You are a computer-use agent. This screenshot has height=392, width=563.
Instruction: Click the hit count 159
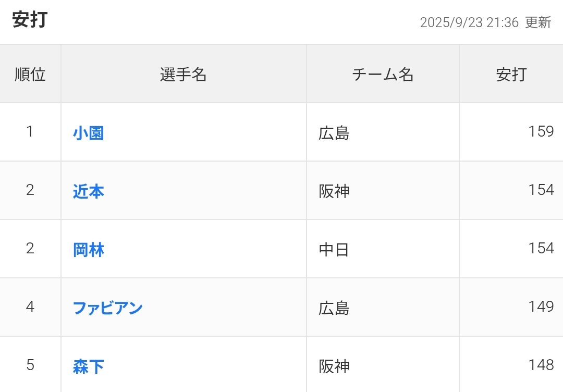click(x=541, y=131)
